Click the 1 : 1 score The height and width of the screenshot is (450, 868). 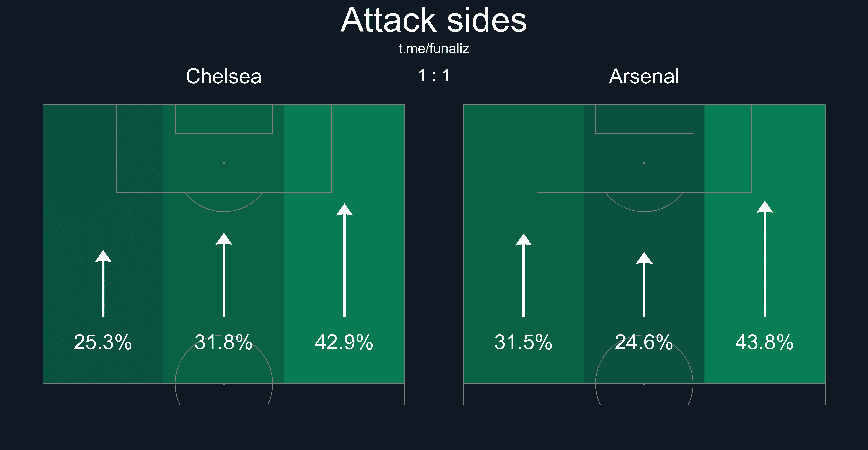point(434,75)
